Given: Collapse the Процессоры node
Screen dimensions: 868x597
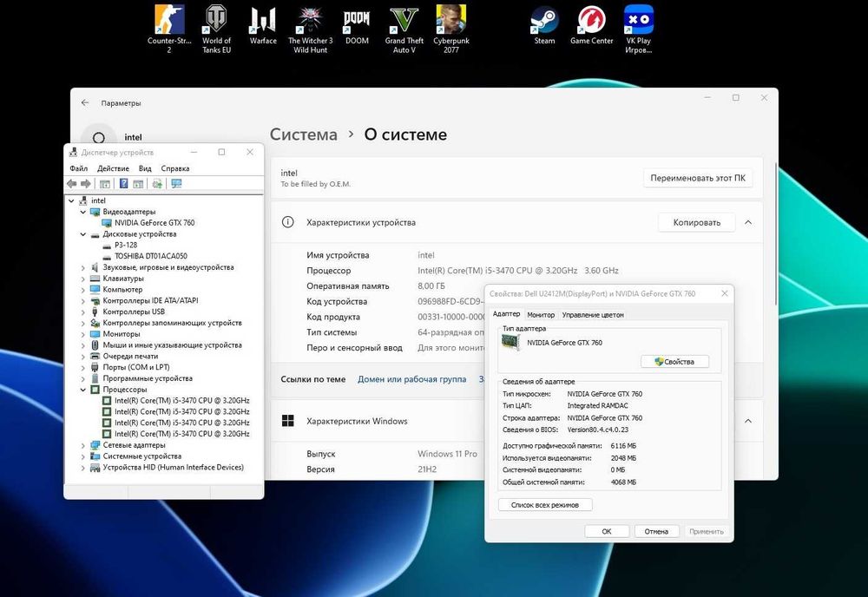Looking at the screenshot, I should point(83,390).
